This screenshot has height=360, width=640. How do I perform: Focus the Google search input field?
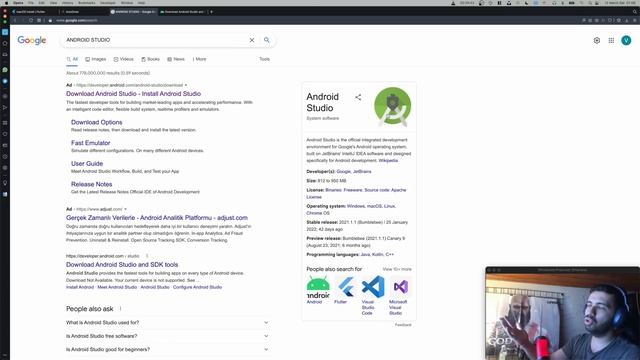[155, 40]
